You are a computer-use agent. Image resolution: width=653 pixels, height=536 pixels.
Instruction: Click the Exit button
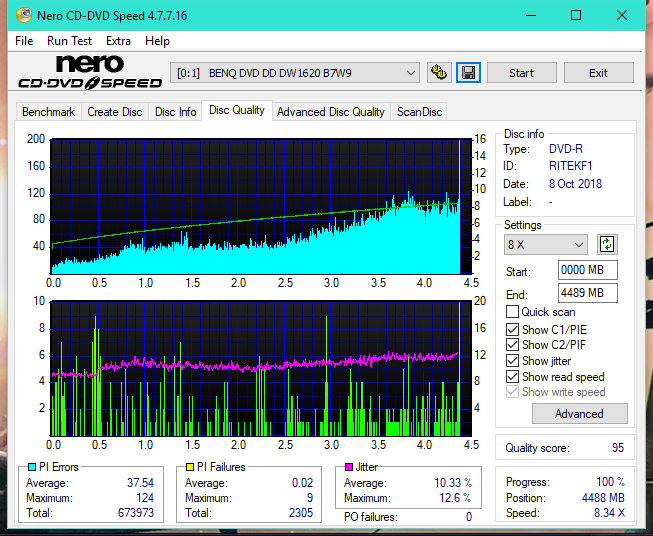tap(598, 73)
